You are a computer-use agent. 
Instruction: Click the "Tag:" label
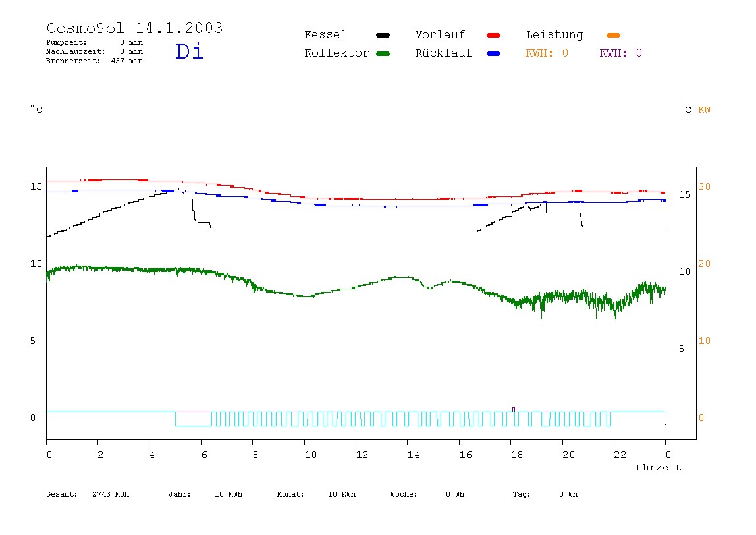(521, 494)
